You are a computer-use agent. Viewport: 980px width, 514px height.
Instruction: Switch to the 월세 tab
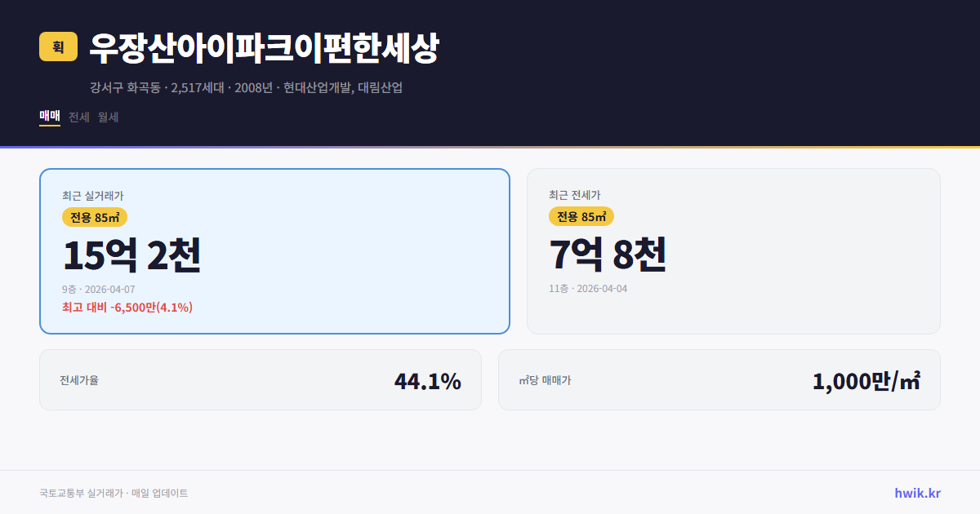coord(107,117)
